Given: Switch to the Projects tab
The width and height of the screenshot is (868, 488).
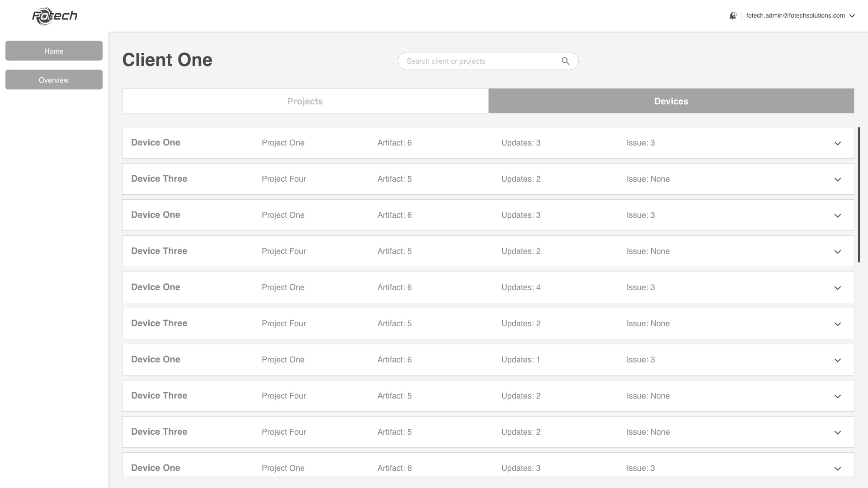Looking at the screenshot, I should pyautogui.click(x=305, y=101).
